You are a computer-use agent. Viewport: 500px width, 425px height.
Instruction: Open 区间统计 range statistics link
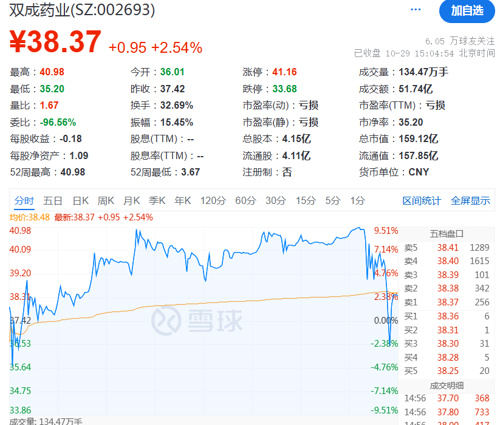pyautogui.click(x=422, y=201)
